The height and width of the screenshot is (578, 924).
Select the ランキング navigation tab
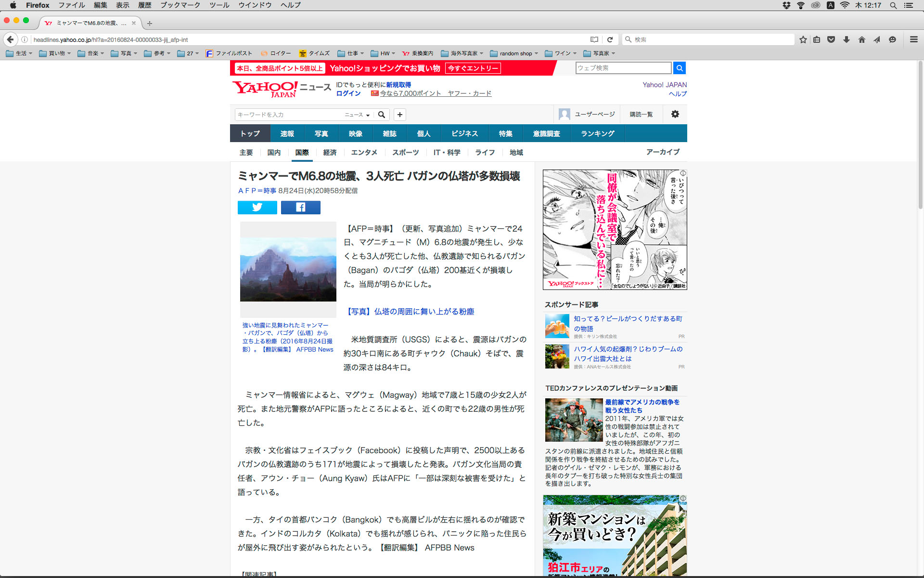597,133
